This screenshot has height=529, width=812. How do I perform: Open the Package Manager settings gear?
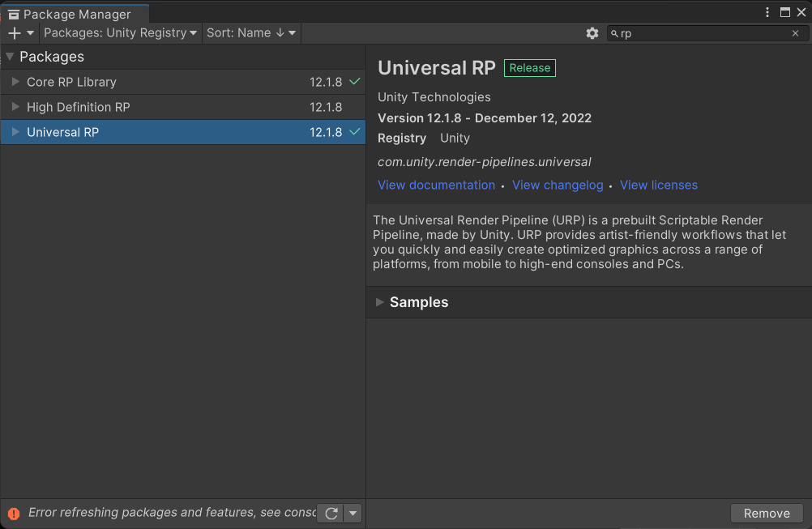[x=592, y=33]
